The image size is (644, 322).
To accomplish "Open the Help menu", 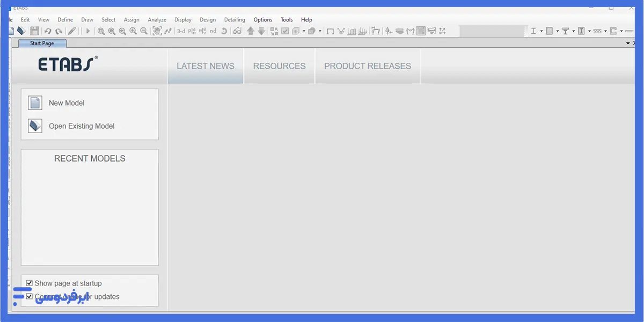I will click(306, 20).
